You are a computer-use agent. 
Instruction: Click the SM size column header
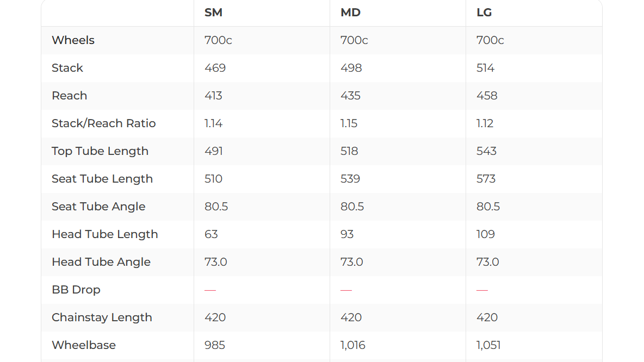[213, 13]
